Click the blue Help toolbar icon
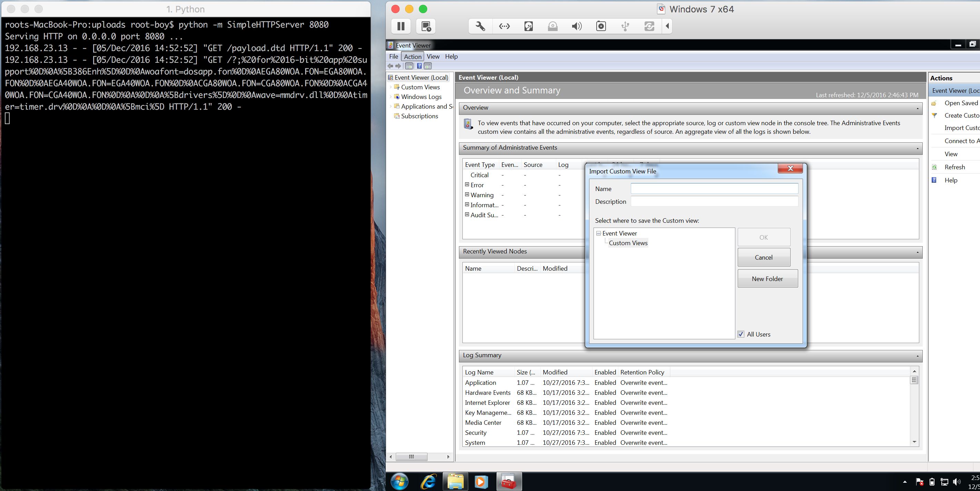 (x=419, y=66)
